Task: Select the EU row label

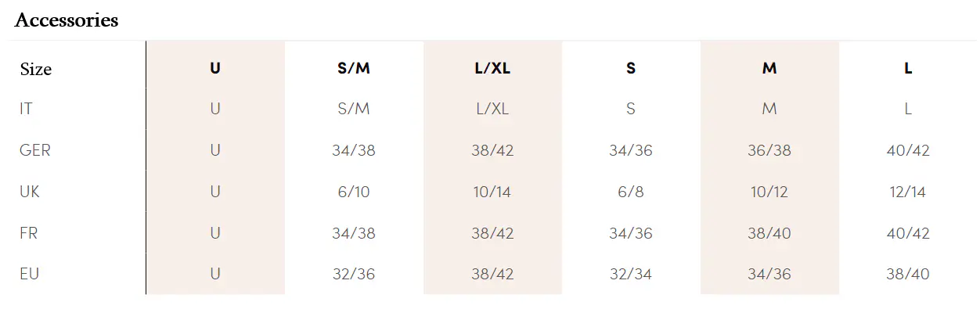Action: (x=30, y=274)
